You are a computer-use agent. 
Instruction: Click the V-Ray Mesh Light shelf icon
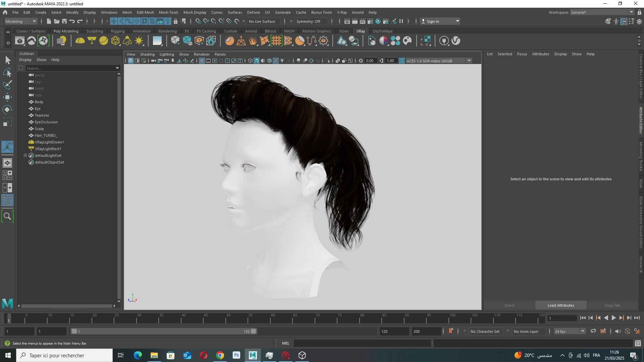115,41
